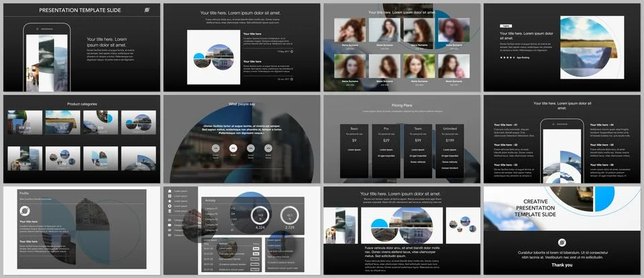The width and height of the screenshot is (644, 278).
Task: Select the Basic pricing plan card
Action: coord(354,151)
